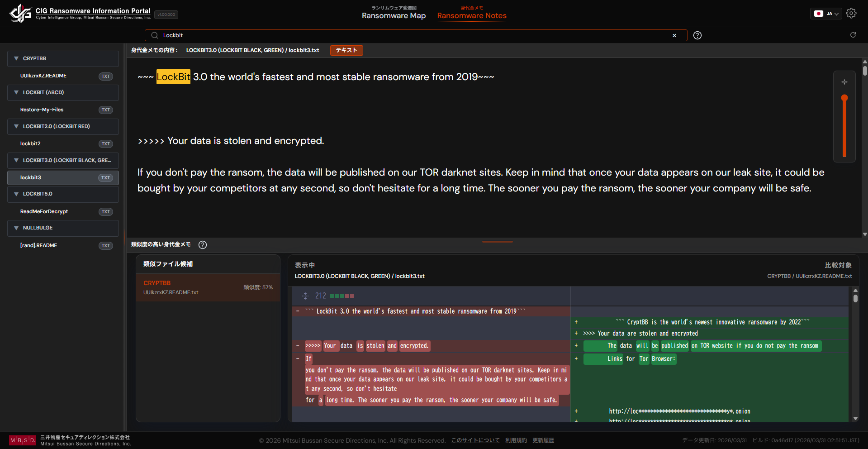This screenshot has height=449, width=868.
Task: Click the 類似度: 57% similarity value
Action: [258, 287]
